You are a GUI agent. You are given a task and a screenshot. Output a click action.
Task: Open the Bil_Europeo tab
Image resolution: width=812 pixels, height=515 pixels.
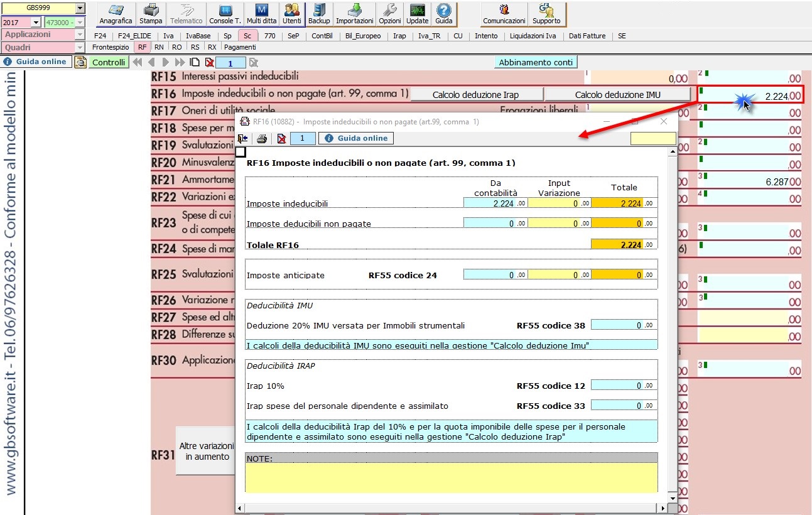[363, 36]
